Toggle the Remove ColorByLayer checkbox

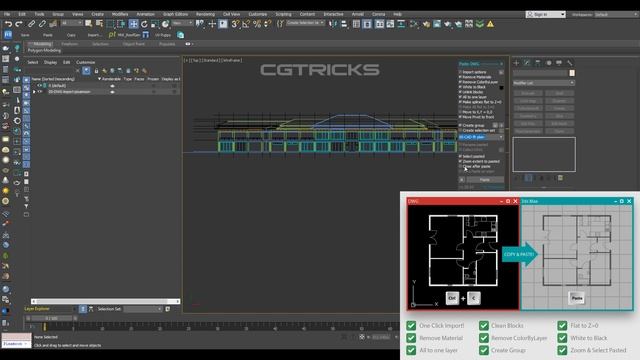click(460, 82)
